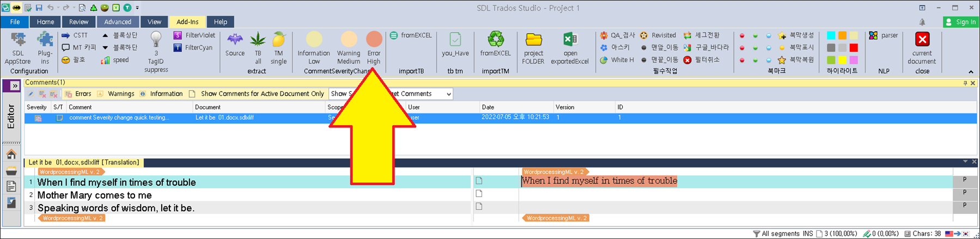Viewport: 980px width, 239px height.
Task: Run the QA_검사 command
Action: pos(617,35)
